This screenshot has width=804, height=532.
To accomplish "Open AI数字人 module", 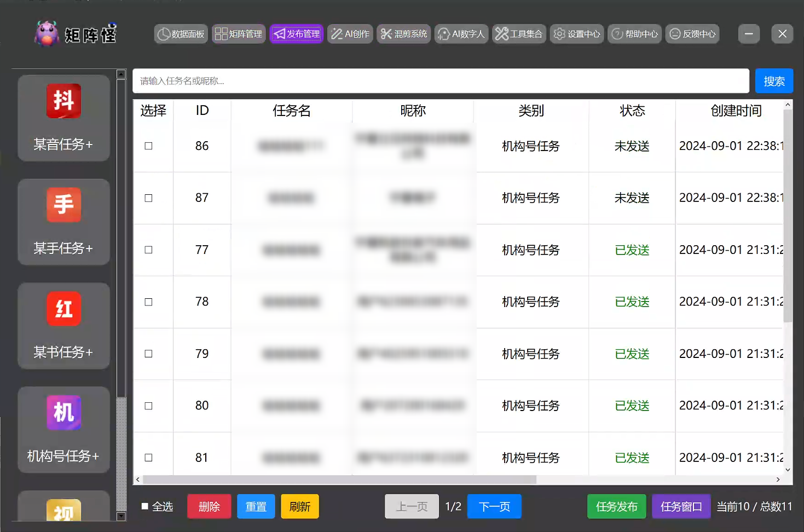I will click(461, 34).
